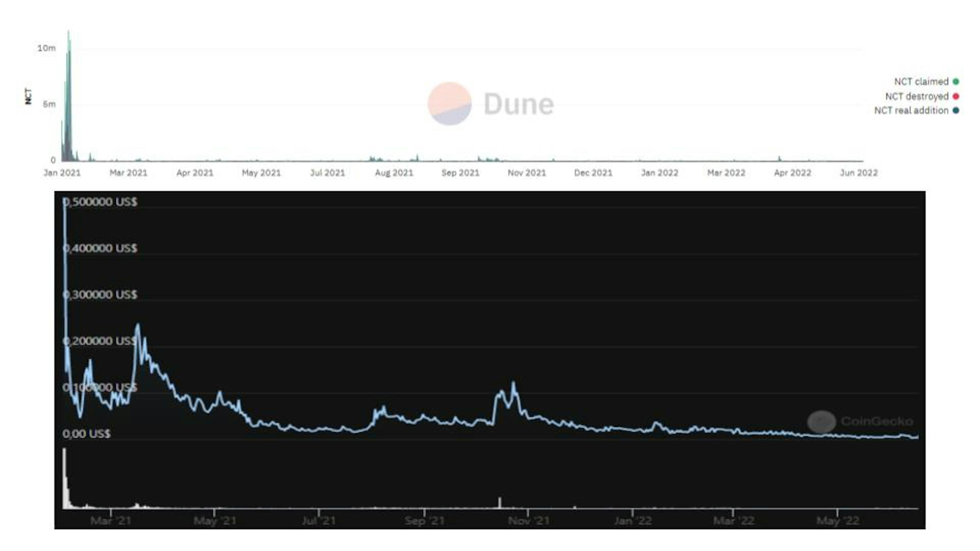Toggle the NCT claimed legend entry
The width and height of the screenshot is (980, 551).
[926, 82]
